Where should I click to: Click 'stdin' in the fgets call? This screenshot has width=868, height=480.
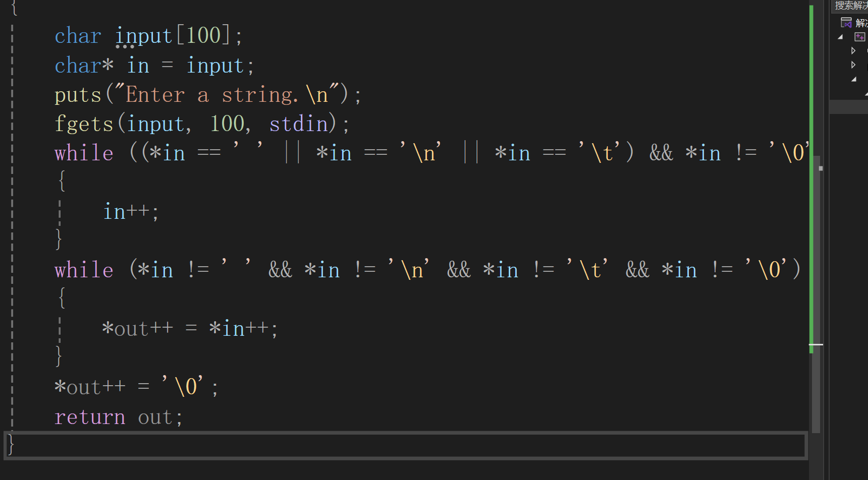pos(299,124)
